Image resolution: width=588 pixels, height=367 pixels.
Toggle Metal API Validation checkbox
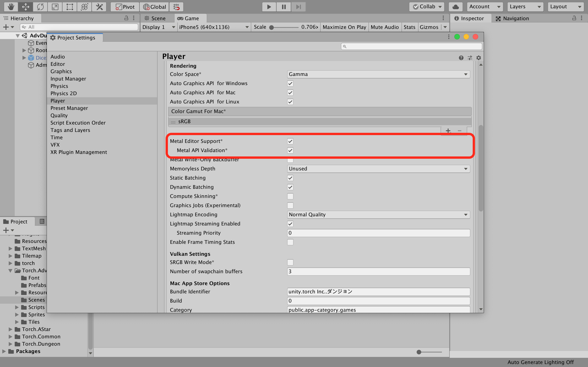tap(290, 150)
